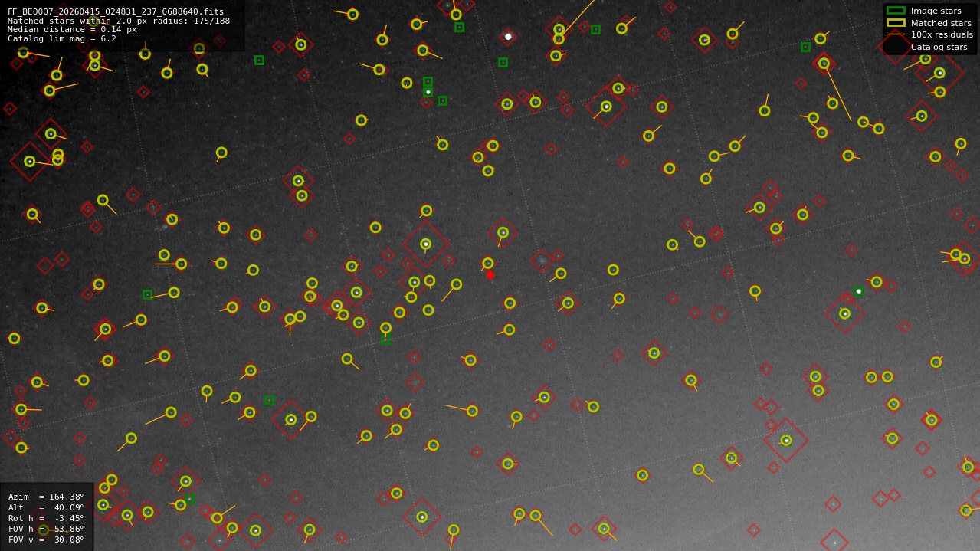Select the yellow Matched stars legend icon

[894, 23]
